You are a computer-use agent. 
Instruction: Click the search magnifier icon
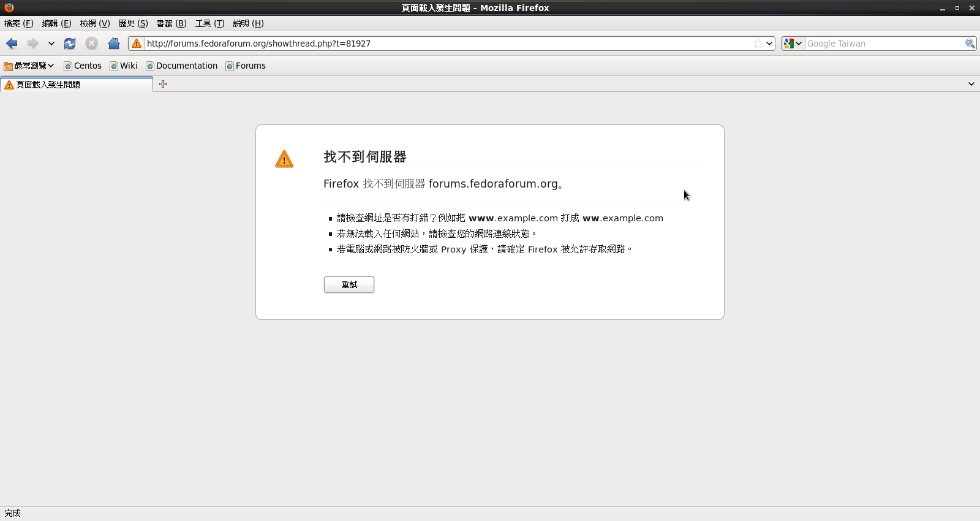tap(970, 44)
